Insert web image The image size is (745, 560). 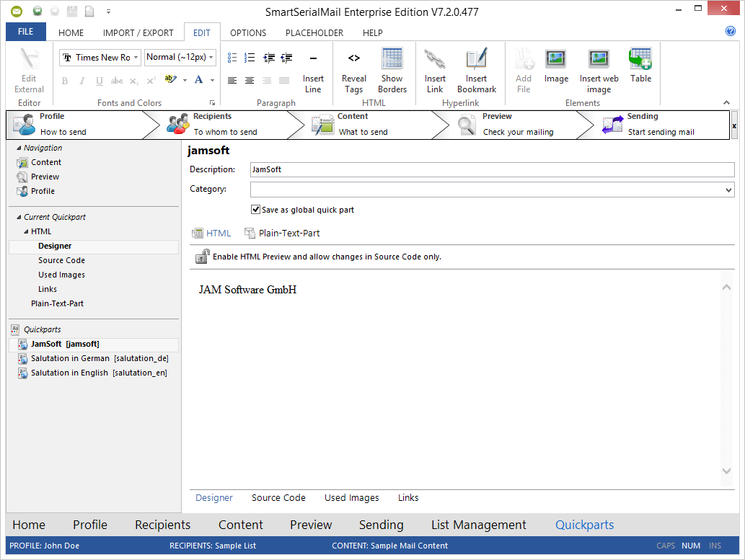click(599, 71)
